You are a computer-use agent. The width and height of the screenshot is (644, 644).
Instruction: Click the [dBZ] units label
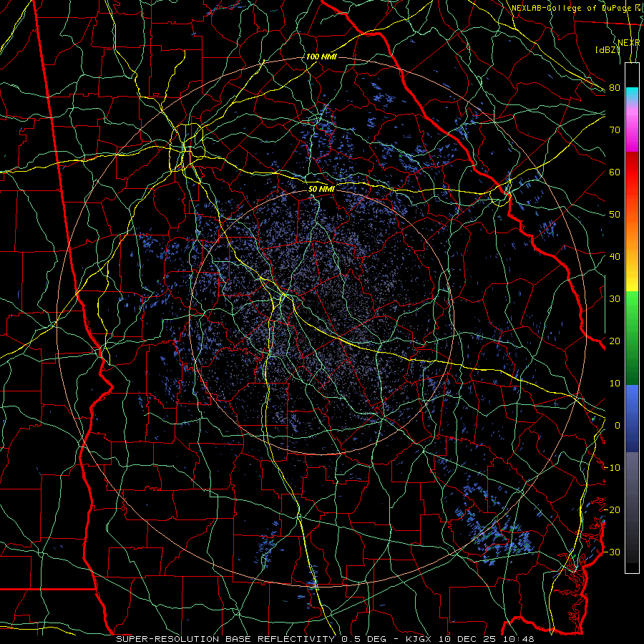coord(608,49)
